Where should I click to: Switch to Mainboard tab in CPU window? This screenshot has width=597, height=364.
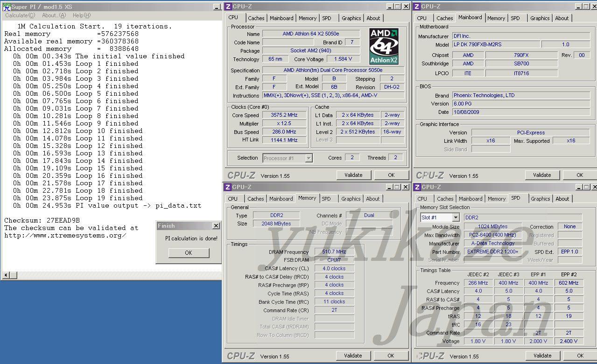coord(282,18)
